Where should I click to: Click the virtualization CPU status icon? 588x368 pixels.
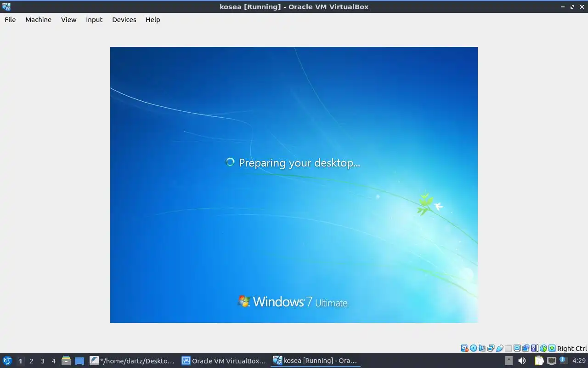(535, 348)
